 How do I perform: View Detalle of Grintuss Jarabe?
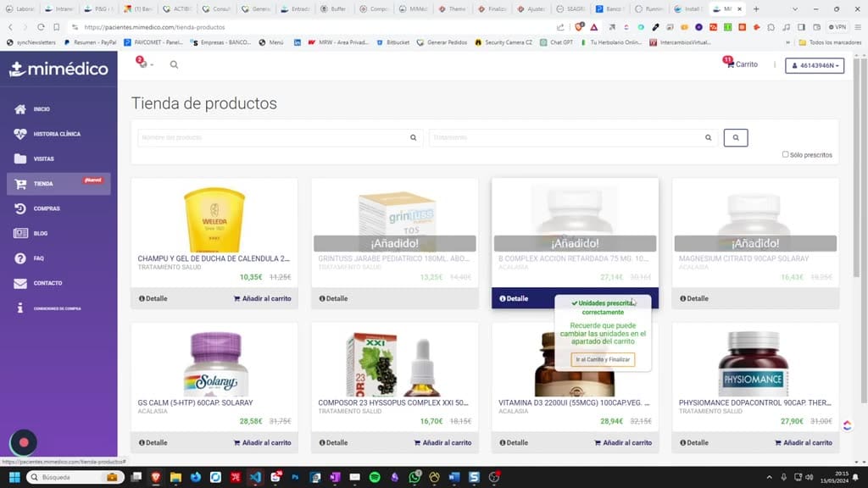point(334,298)
